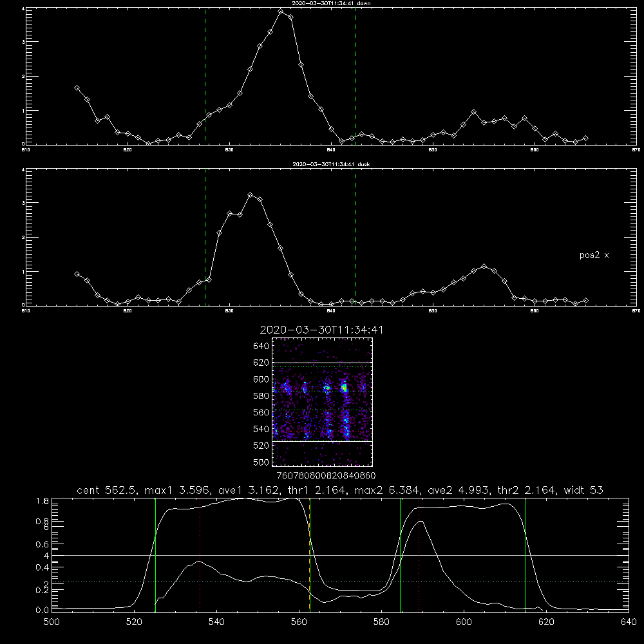Click the second peak of the dawn curve near 854

(x=474, y=111)
